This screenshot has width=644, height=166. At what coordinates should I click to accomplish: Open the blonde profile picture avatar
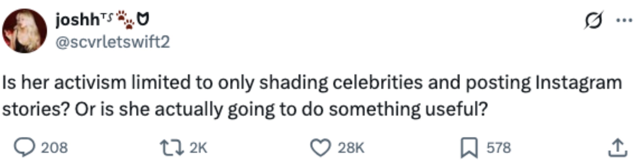[x=24, y=31]
